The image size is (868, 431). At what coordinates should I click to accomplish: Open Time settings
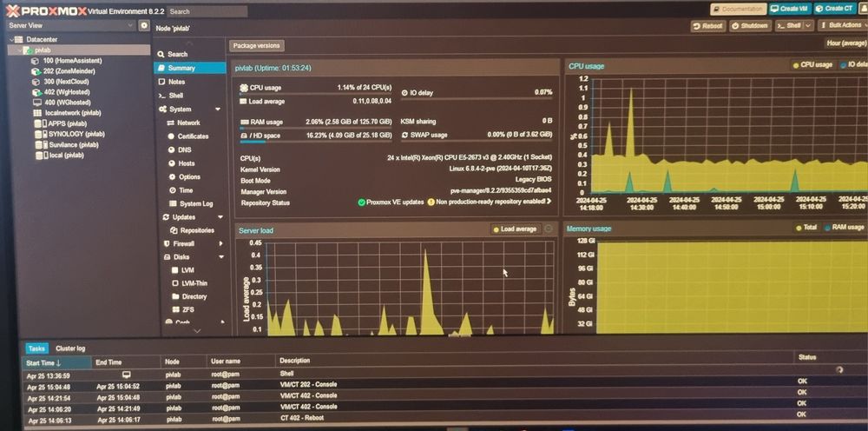[x=186, y=190]
